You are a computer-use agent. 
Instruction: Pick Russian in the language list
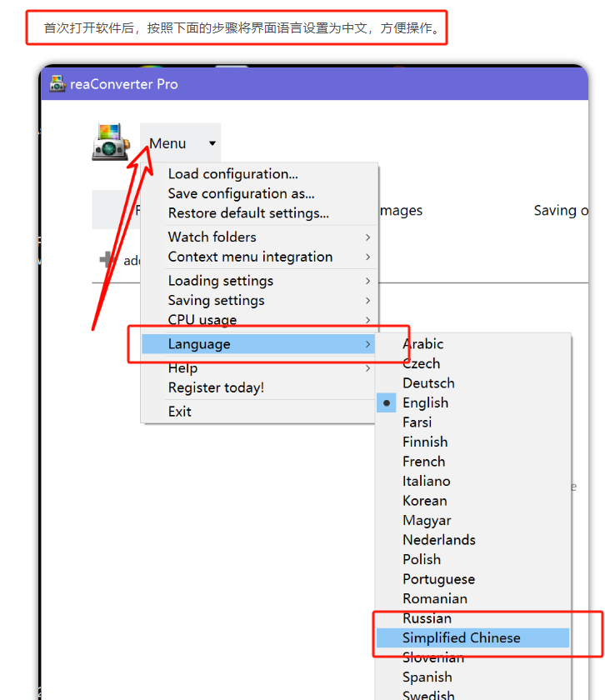pos(472,618)
